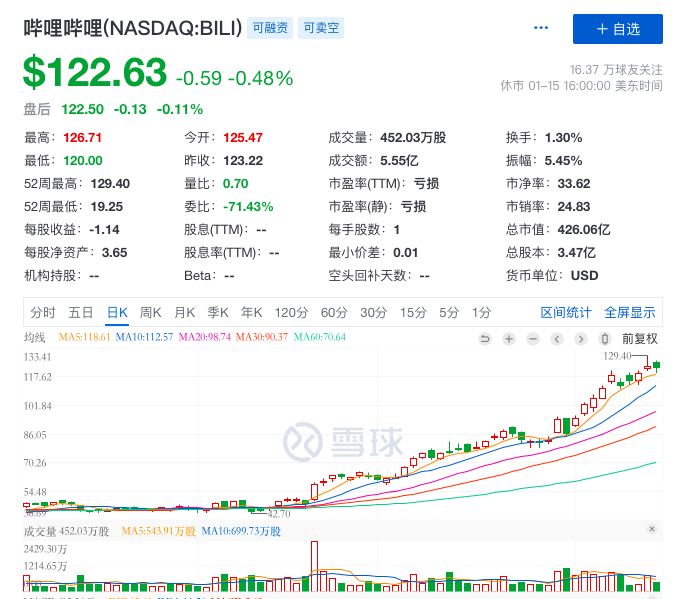Viewport: 674px width, 599px height.
Task: Click the 货币单位 value USD
Action: (x=584, y=275)
